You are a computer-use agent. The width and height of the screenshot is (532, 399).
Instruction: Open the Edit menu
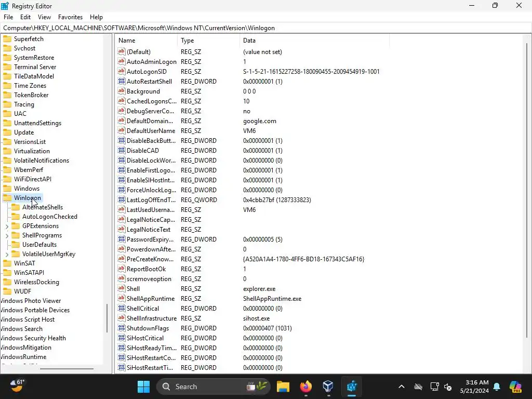pos(25,17)
